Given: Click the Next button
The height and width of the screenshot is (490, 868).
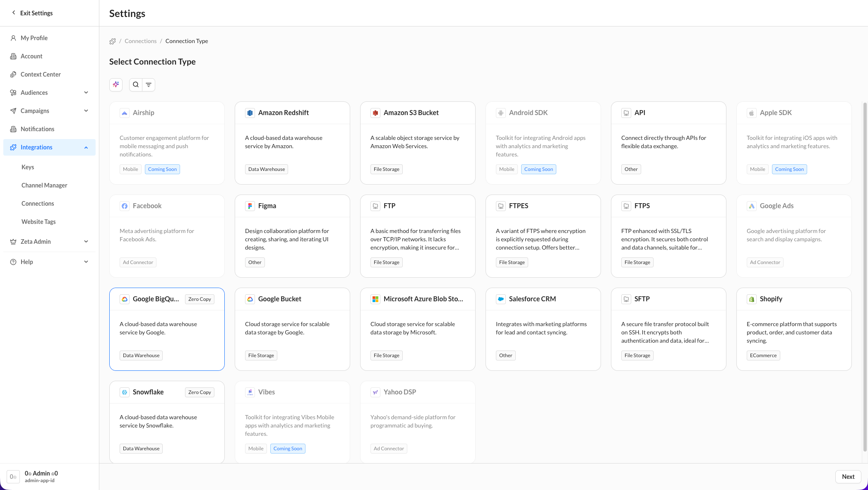Looking at the screenshot, I should pyautogui.click(x=848, y=477).
